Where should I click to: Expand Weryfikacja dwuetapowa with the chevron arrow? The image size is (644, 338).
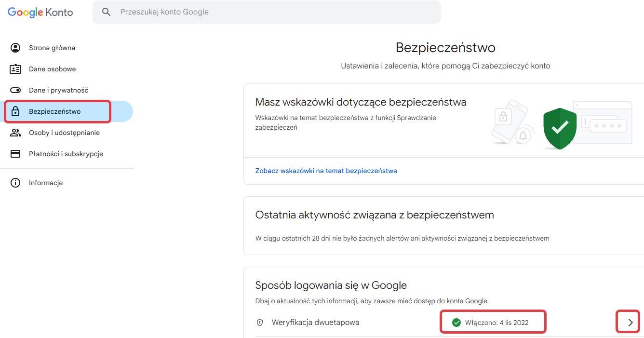tap(631, 323)
